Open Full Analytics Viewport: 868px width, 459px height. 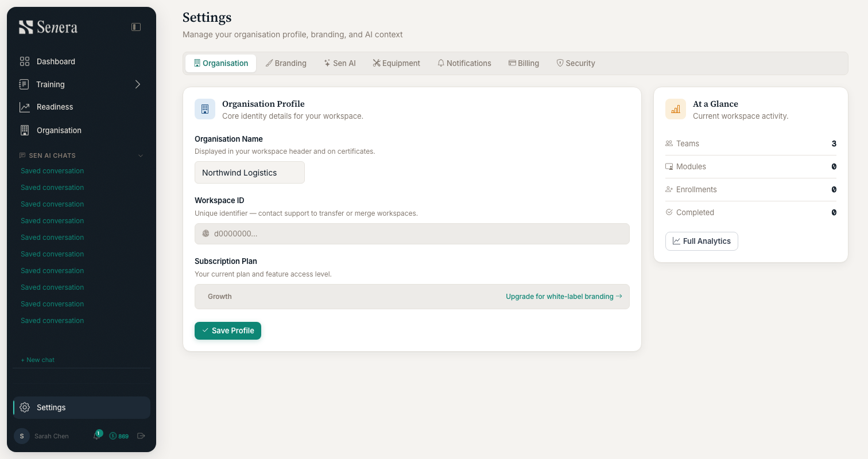pyautogui.click(x=702, y=241)
